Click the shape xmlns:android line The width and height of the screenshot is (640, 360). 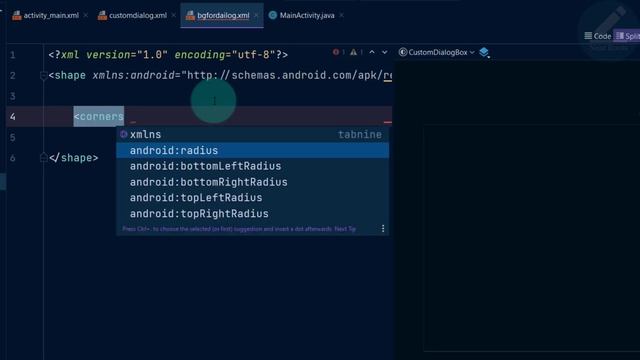point(220,76)
